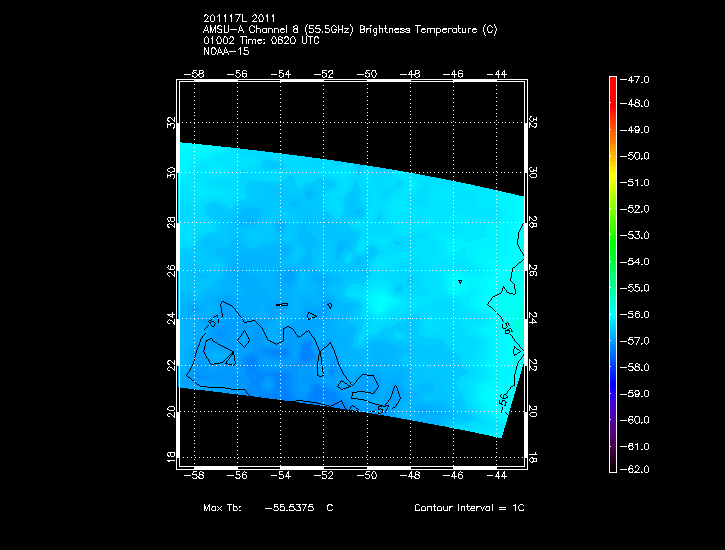Click the -57 contour label near the bottom edge

point(382,408)
